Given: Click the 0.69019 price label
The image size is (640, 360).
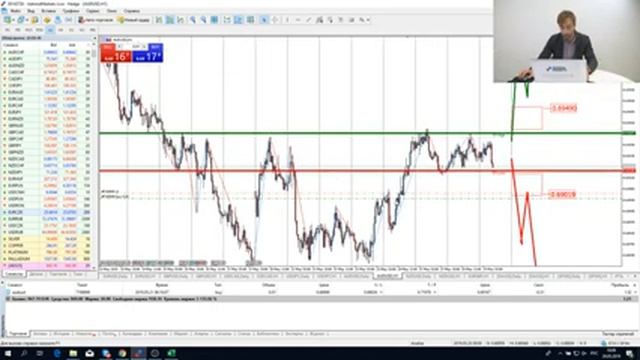Looking at the screenshot, I should 563,195.
